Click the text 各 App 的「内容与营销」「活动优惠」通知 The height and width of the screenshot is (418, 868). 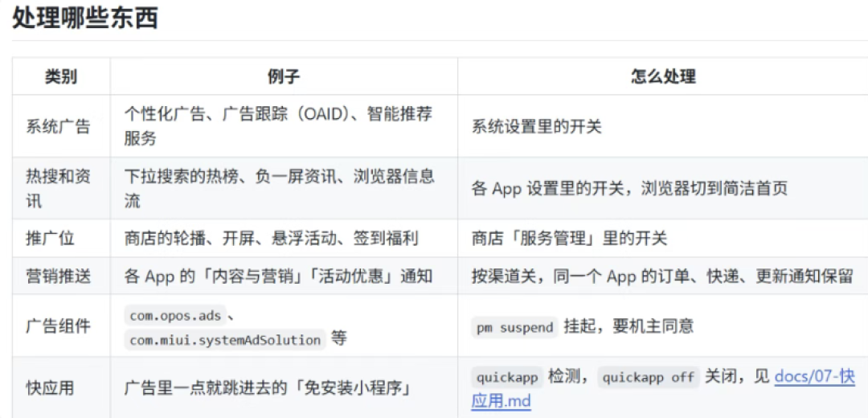click(x=278, y=277)
